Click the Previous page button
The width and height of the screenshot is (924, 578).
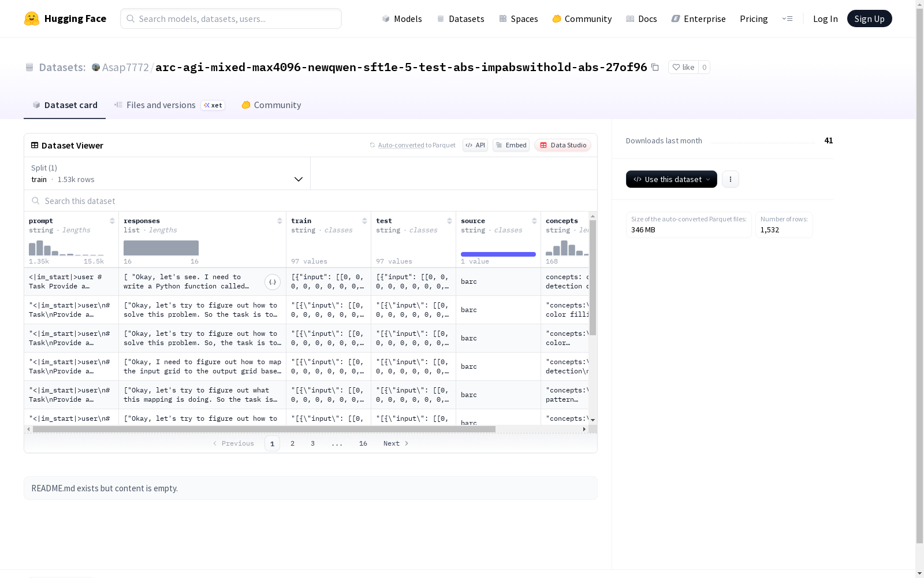pos(233,443)
